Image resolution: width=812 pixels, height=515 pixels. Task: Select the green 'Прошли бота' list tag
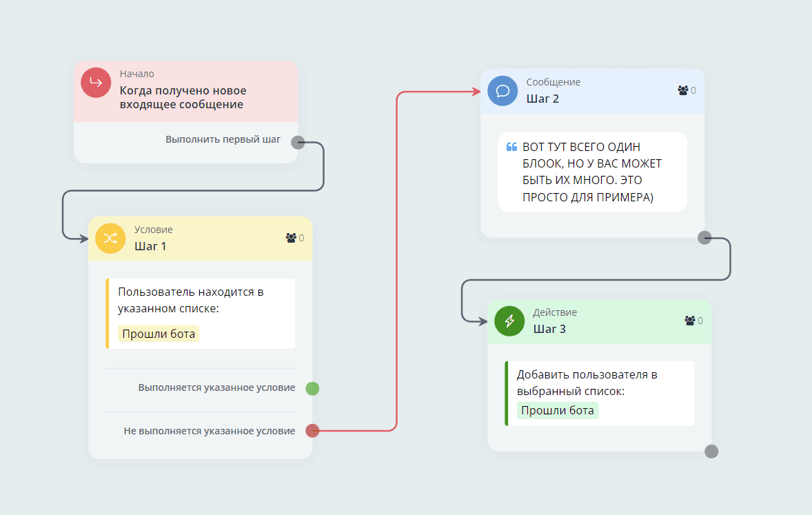tap(558, 411)
